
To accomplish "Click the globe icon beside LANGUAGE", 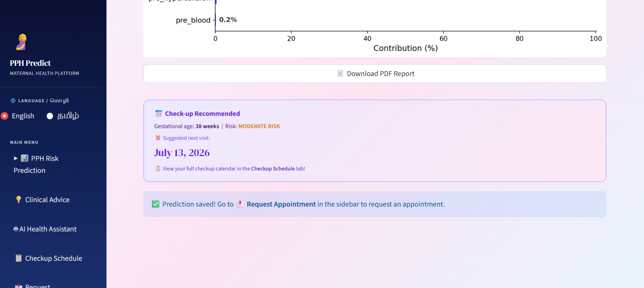I will coord(13,101).
